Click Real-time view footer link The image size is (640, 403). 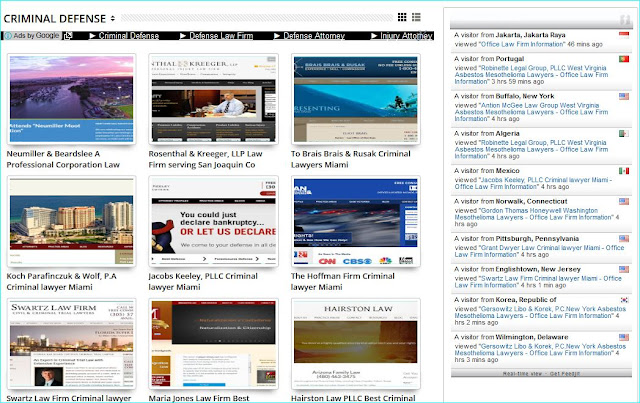point(522,374)
